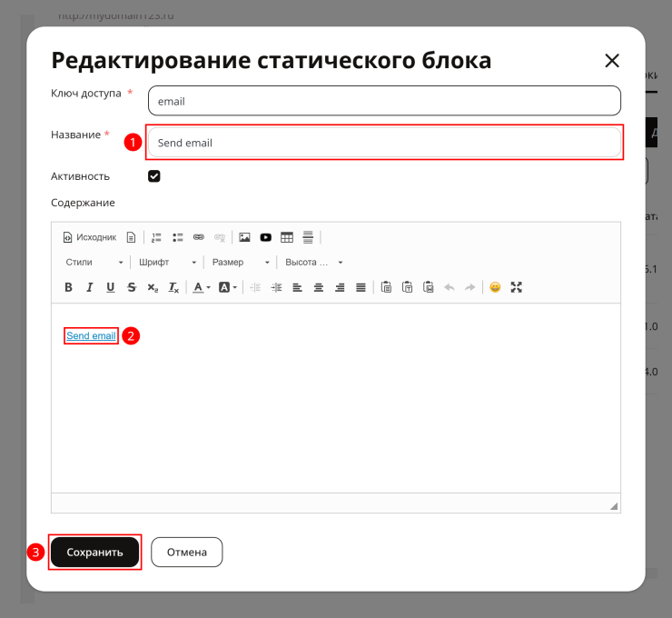672x618 pixels.
Task: Maximize the editor to fullscreen
Action: click(517, 287)
